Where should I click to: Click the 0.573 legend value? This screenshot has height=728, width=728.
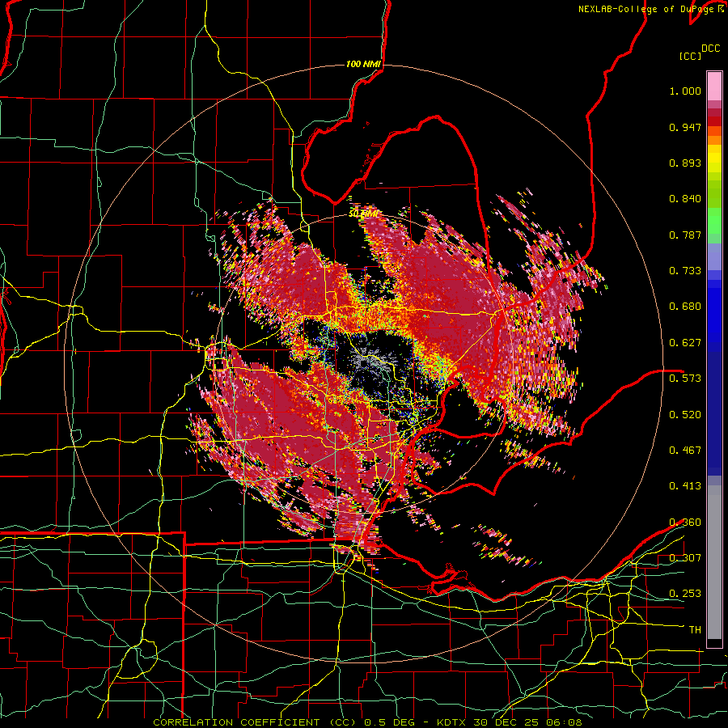click(x=685, y=379)
